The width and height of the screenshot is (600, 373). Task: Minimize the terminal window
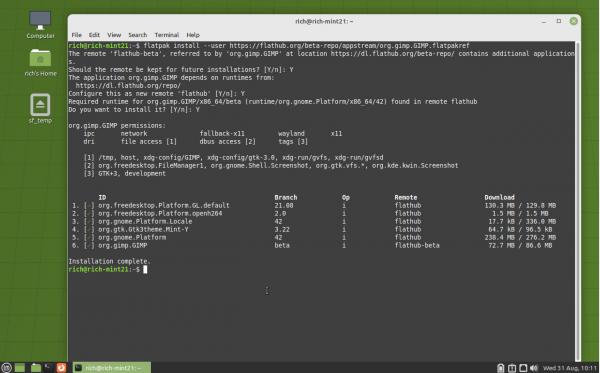point(544,21)
